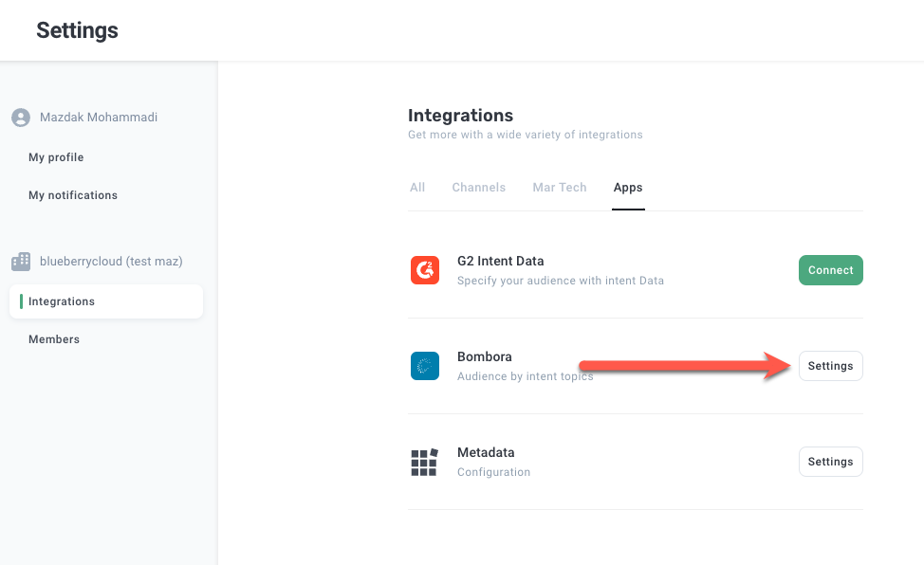Go to My profile in sidebar
Viewport: 924px width, 565px height.
[x=56, y=157]
